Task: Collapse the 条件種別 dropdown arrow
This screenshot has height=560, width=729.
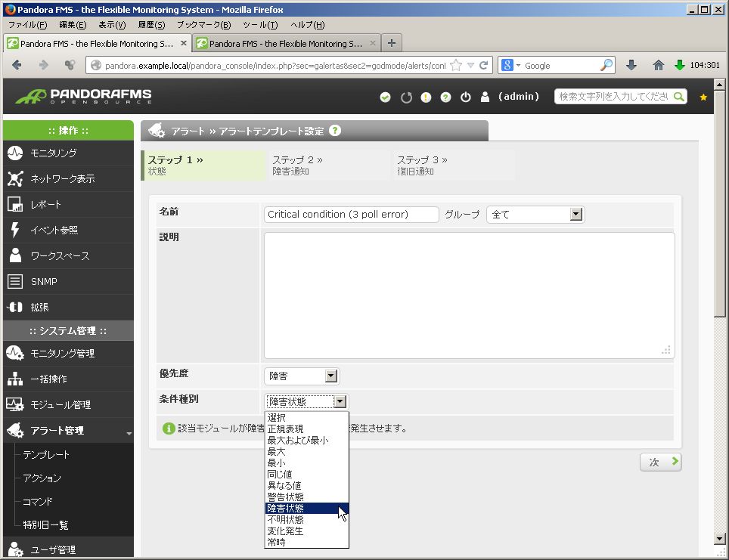Action: [x=340, y=401]
